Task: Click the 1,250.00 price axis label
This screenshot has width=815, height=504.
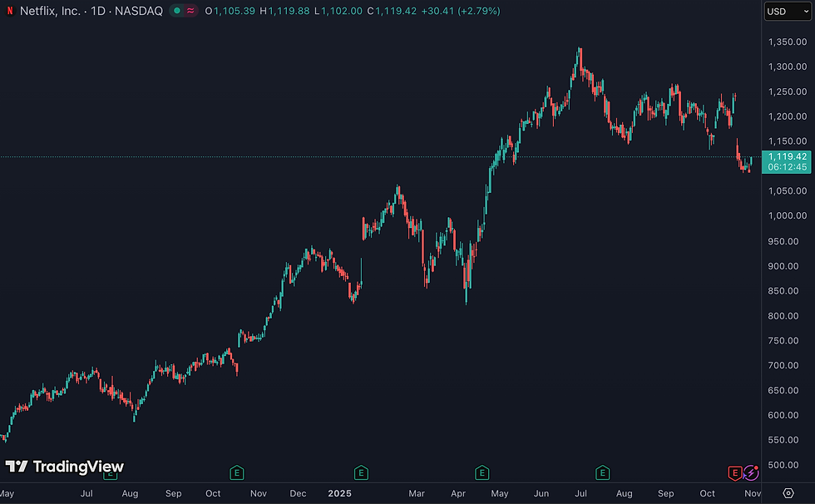Action: tap(788, 91)
